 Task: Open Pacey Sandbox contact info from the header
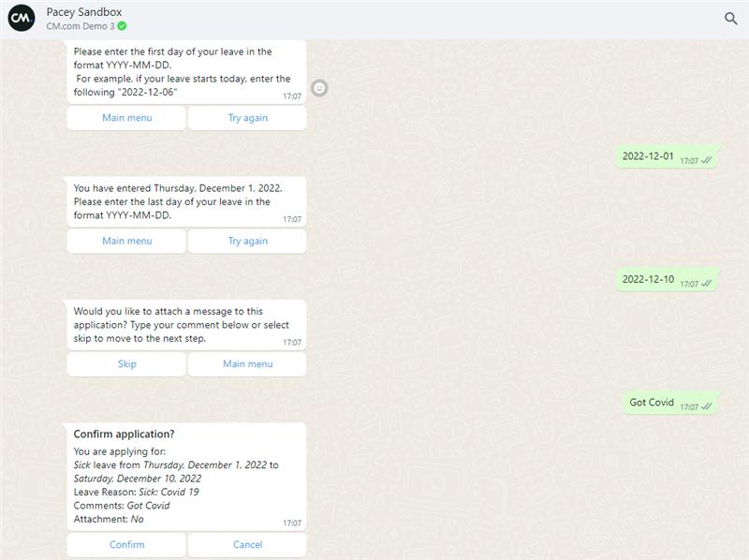point(83,12)
